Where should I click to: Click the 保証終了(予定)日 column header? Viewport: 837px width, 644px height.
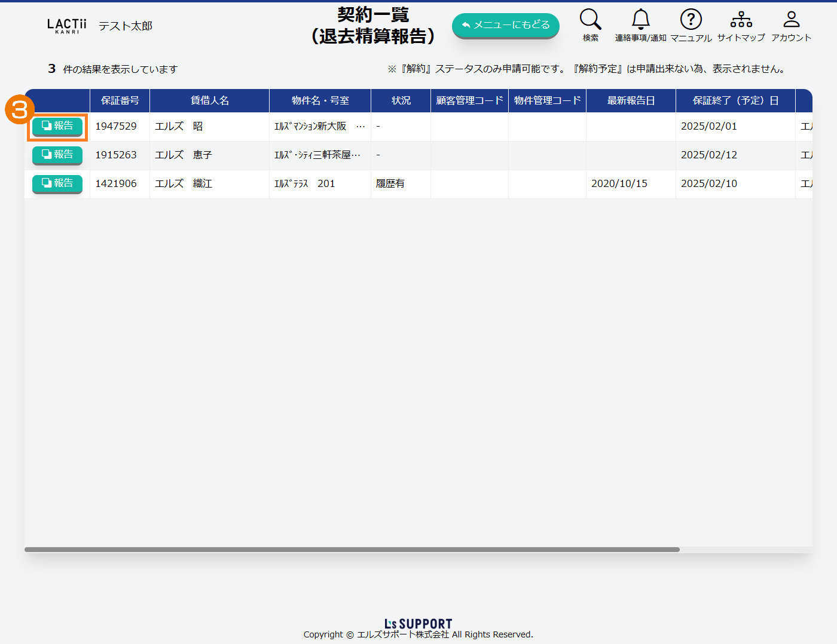(735, 100)
